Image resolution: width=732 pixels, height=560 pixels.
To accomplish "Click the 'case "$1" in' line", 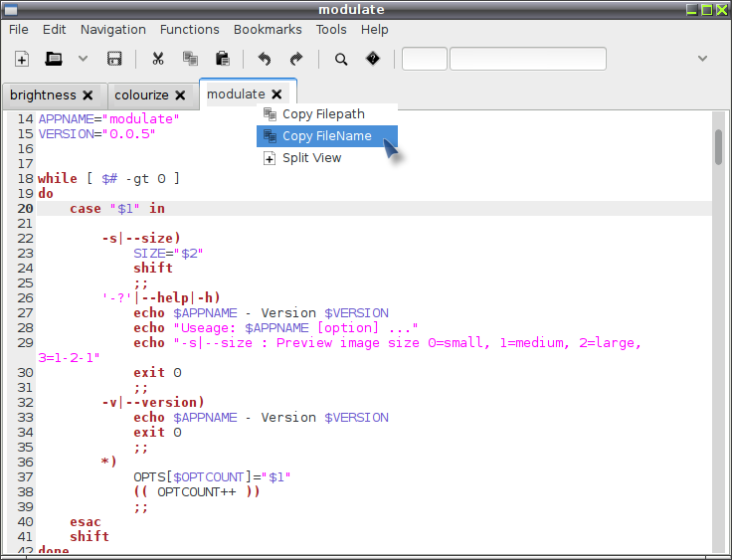I will coord(117,208).
